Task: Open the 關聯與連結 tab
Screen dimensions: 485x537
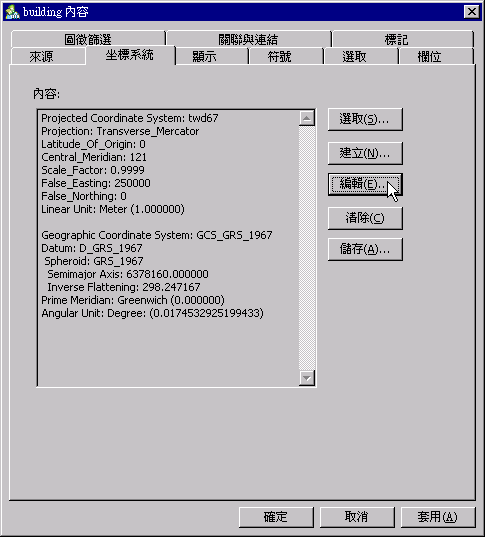Action: (248, 39)
